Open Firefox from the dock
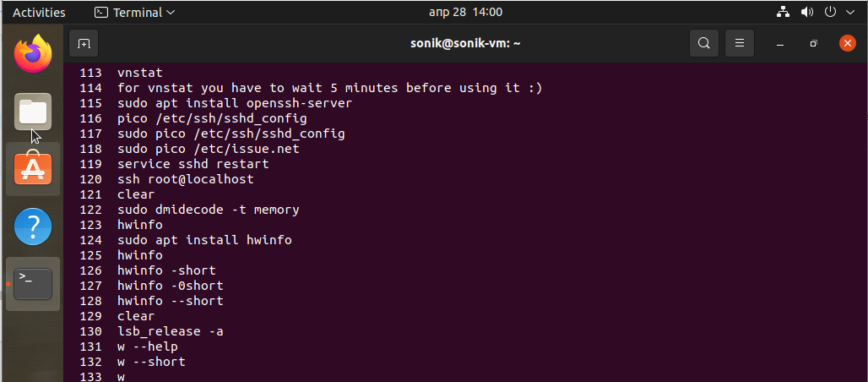This screenshot has height=382, width=868. pyautogui.click(x=33, y=54)
